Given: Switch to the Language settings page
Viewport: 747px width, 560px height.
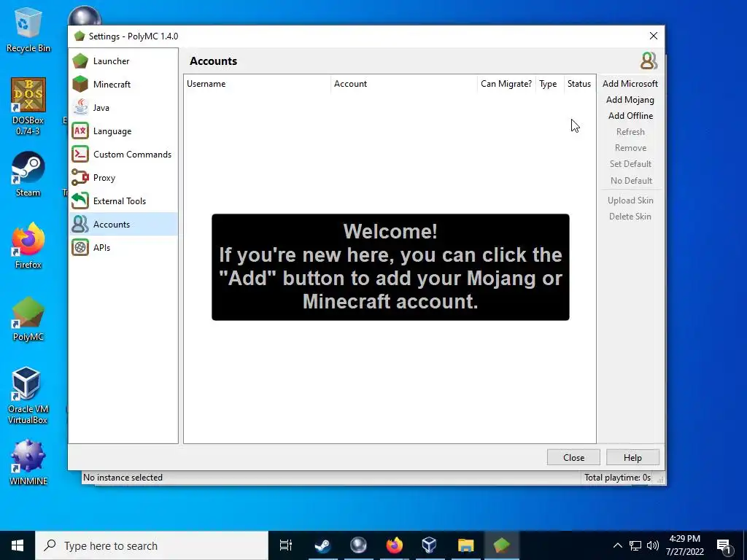Looking at the screenshot, I should coord(123,131).
